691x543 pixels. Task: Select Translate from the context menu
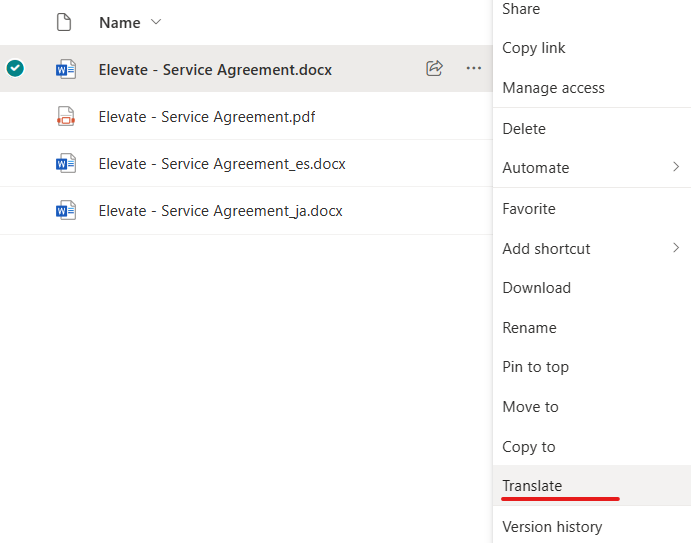[x=532, y=486]
